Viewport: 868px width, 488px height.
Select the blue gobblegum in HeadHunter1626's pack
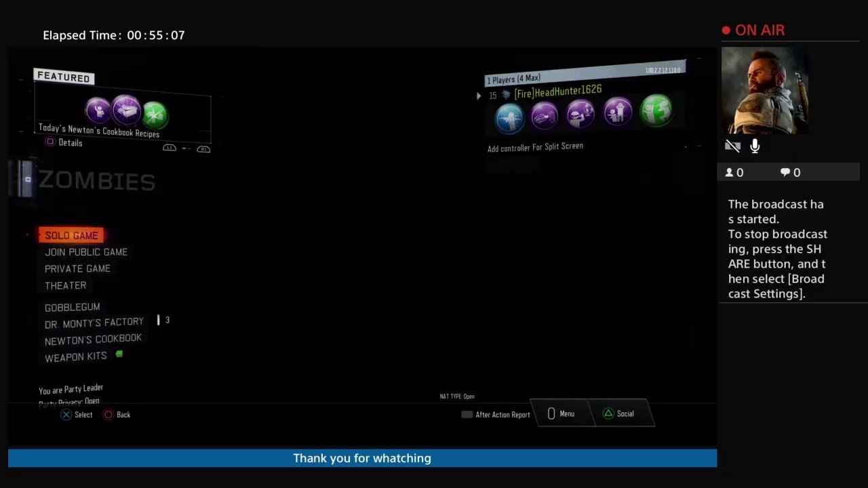click(x=509, y=118)
